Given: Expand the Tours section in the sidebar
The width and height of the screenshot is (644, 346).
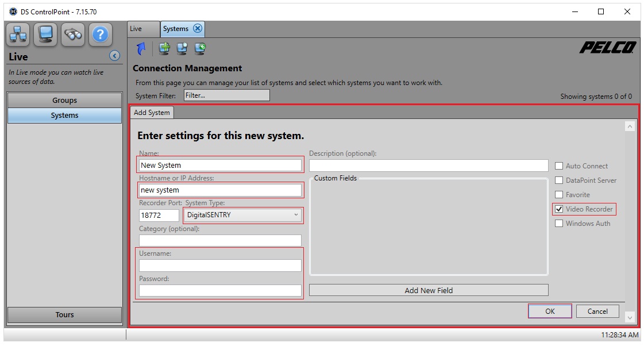Looking at the screenshot, I should tap(64, 314).
